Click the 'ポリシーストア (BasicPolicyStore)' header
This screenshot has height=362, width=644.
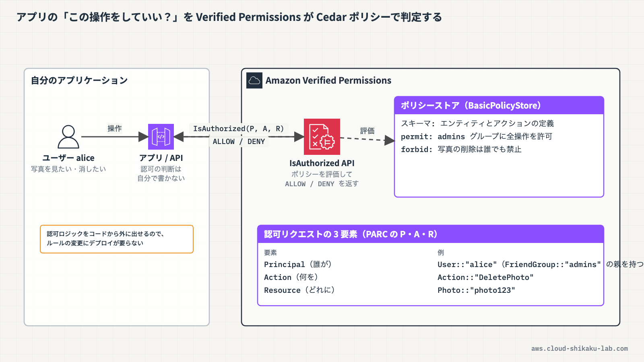coord(499,105)
